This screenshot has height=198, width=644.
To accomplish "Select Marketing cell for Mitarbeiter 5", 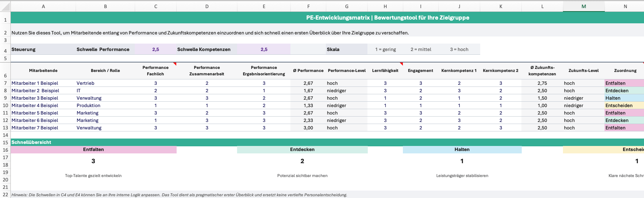I will click(105, 113).
